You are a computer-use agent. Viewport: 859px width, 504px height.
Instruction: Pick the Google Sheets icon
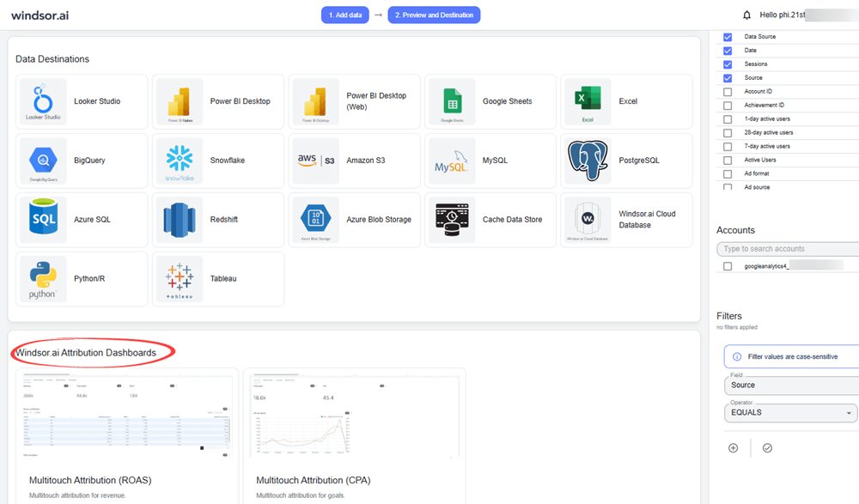pos(452,101)
